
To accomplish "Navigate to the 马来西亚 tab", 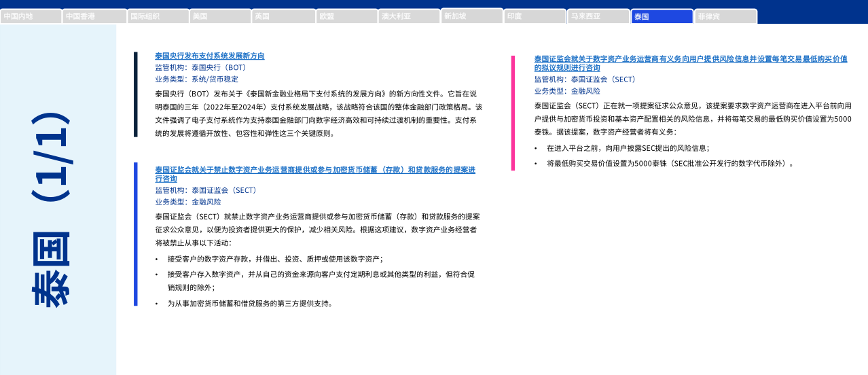I will [x=598, y=16].
